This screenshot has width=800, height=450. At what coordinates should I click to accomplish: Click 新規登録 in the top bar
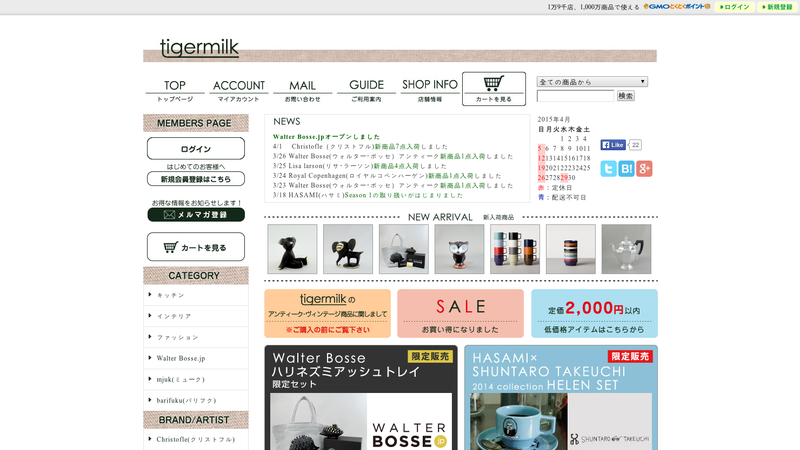(x=777, y=7)
